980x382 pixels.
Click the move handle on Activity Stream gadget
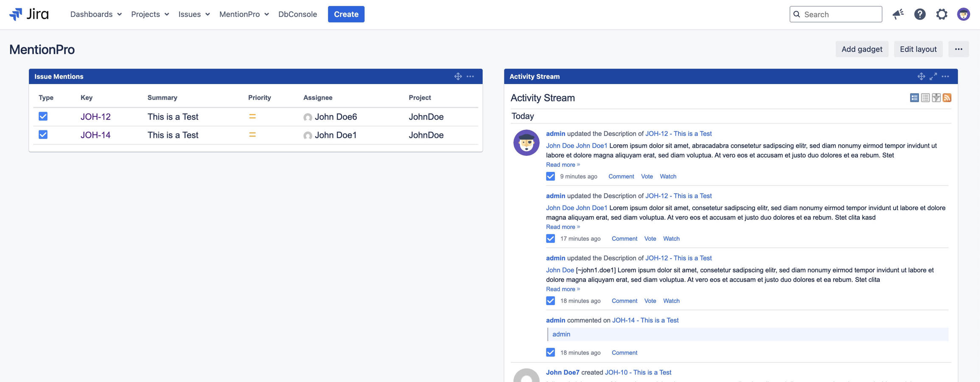point(921,76)
